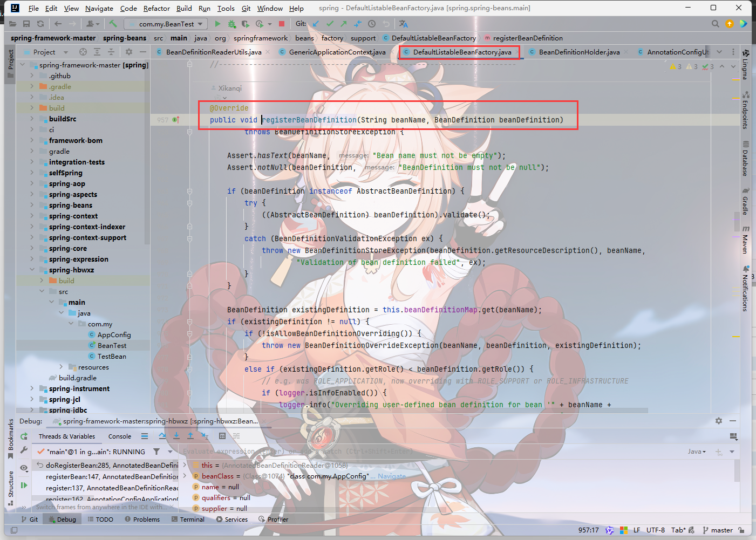Toggle the Maven tool window button
The height and width of the screenshot is (540, 756).
(745, 240)
